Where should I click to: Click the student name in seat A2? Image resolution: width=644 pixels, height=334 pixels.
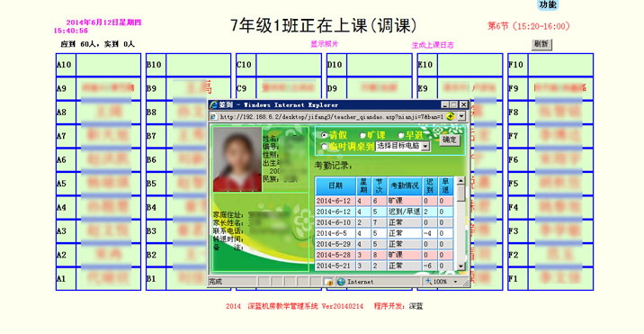pyautogui.click(x=109, y=255)
